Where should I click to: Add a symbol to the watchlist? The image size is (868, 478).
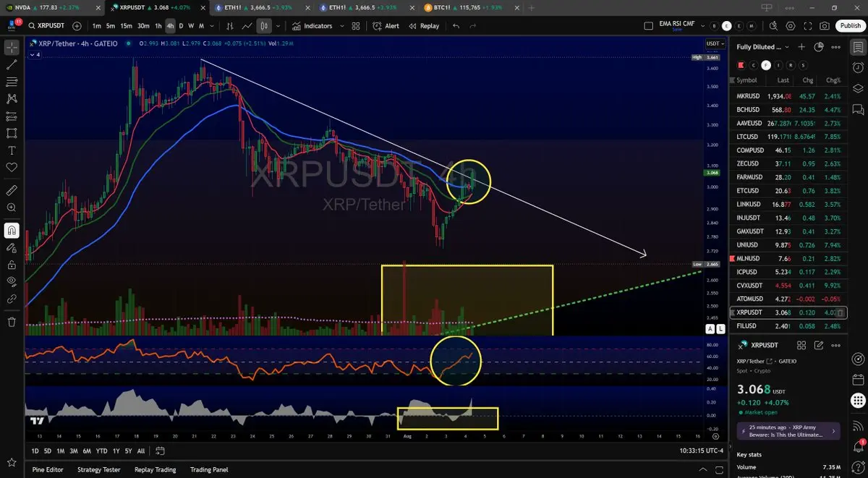pos(801,47)
